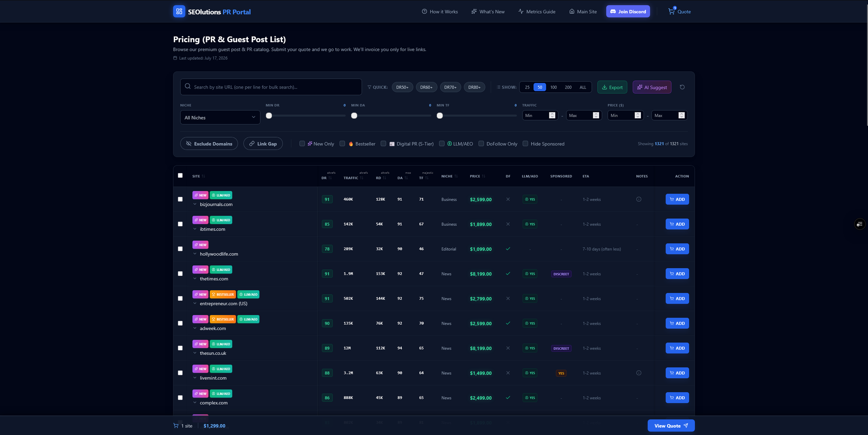Sort table by the TRAFFIC column
The height and width of the screenshot is (435, 868).
pyautogui.click(x=353, y=178)
